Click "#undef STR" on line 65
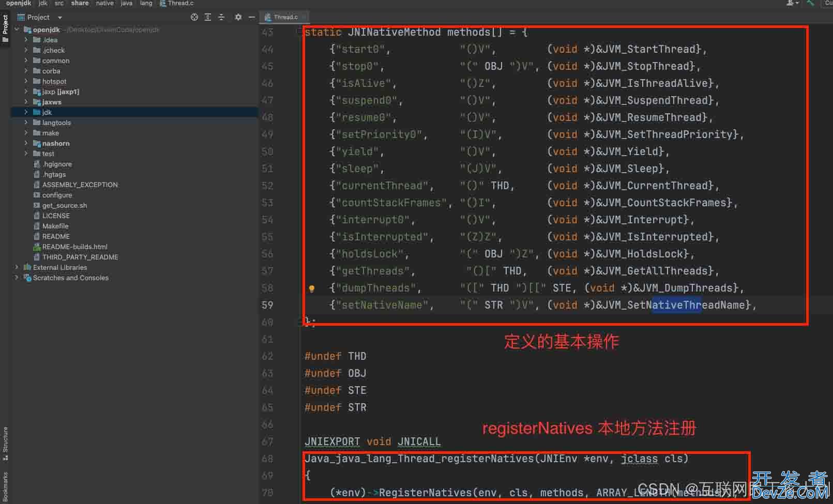Screen dimensions: 833x504 click(335, 407)
